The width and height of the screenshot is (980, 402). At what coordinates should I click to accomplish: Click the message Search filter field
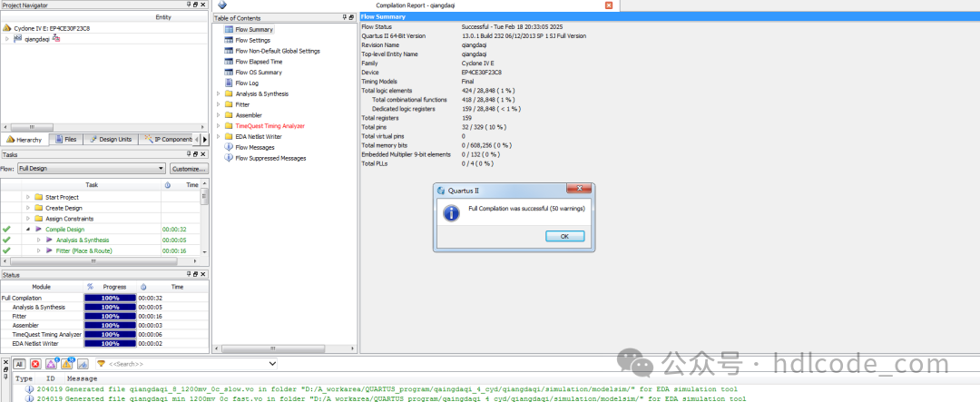[x=186, y=364]
